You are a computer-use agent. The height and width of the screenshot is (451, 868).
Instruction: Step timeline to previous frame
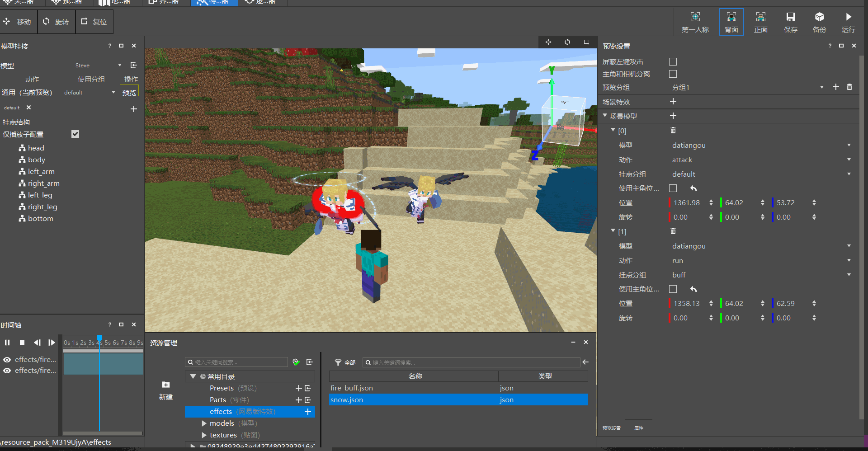tap(37, 343)
